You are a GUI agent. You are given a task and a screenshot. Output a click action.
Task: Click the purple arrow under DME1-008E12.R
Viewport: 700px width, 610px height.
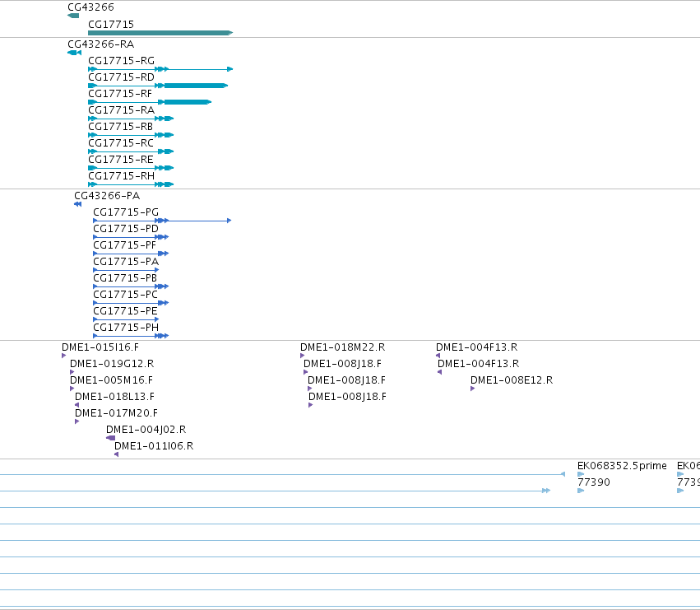click(x=473, y=389)
